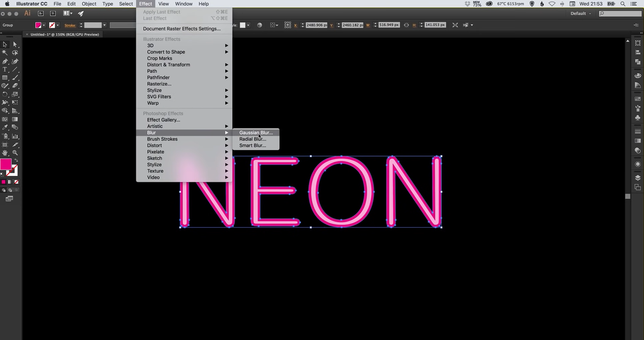Open the Stroke panel icon
This screenshot has height=340, width=644.
[638, 132]
